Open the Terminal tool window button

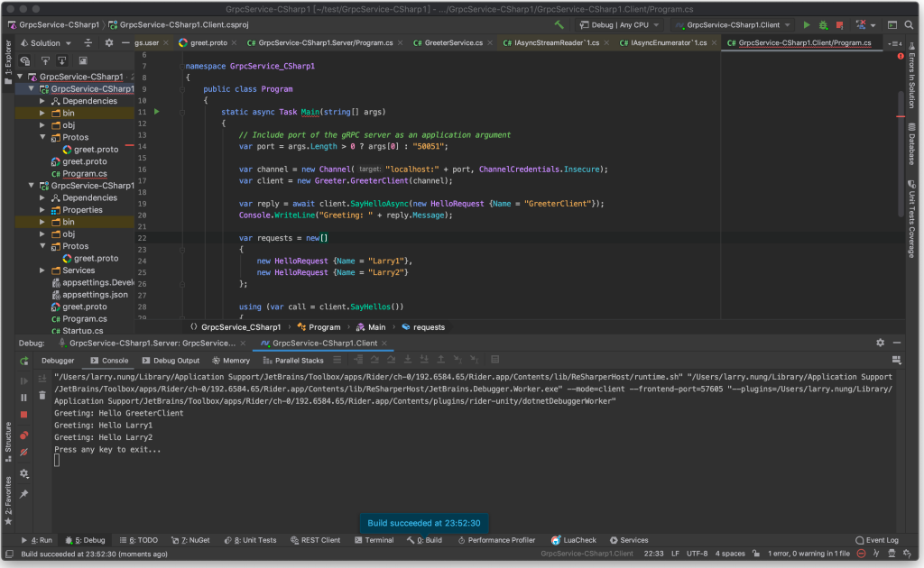tap(374, 540)
